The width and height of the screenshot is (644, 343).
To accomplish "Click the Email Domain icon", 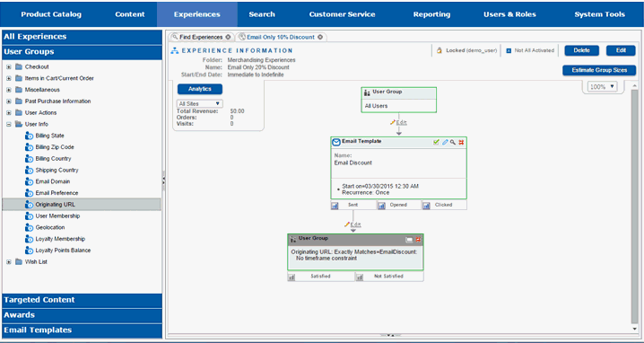I will pos(29,181).
